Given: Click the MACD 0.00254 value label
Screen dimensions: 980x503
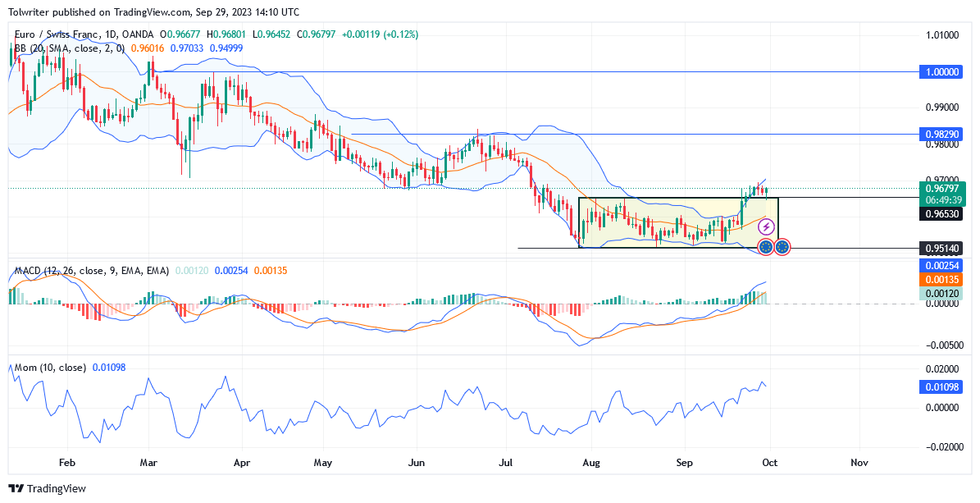Looking at the screenshot, I should click(x=942, y=265).
